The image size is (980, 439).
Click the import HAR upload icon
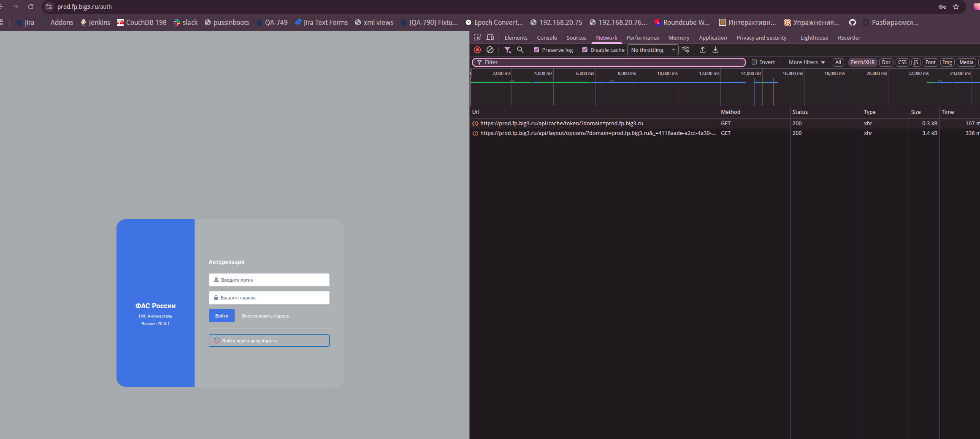(x=703, y=50)
